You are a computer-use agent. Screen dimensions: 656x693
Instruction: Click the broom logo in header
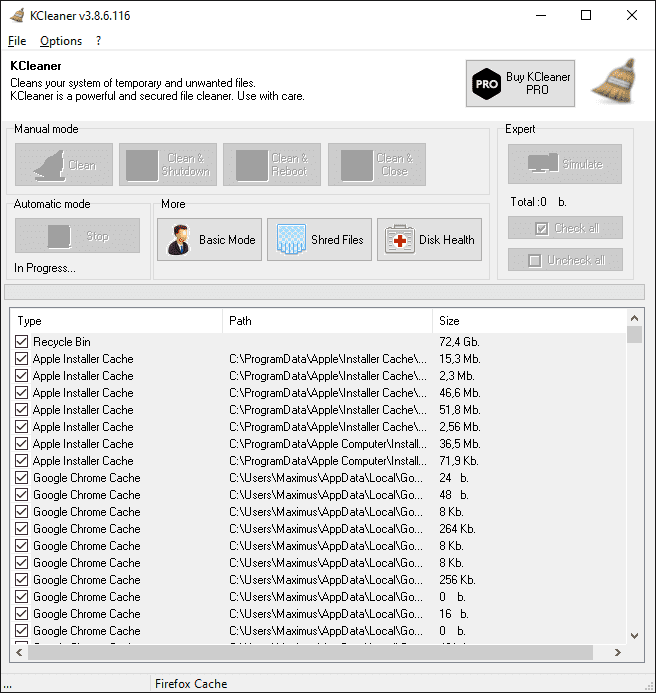(x=615, y=81)
